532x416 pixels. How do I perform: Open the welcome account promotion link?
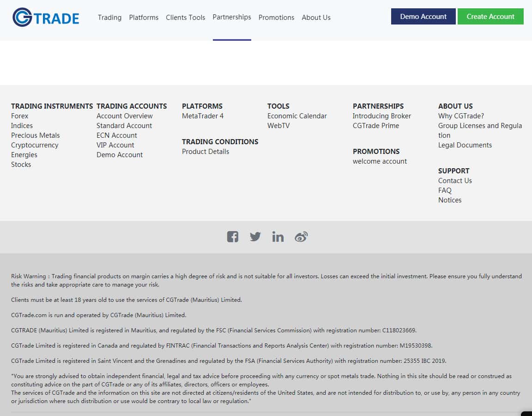(x=380, y=161)
